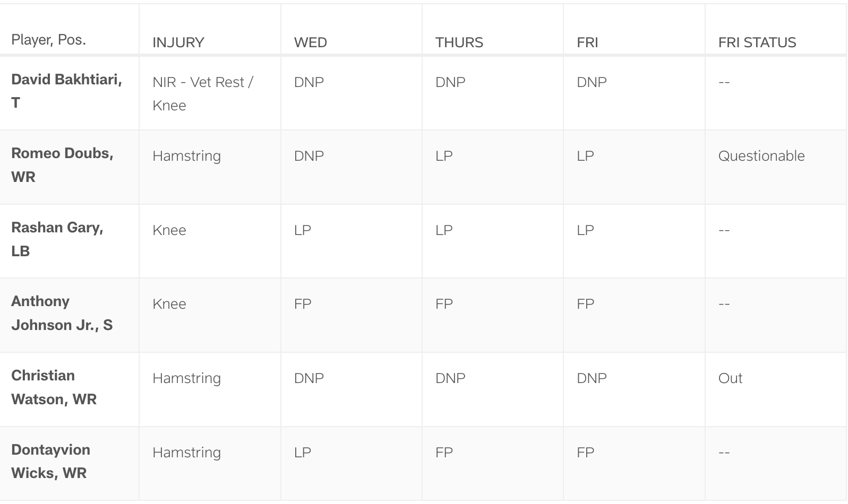Click the INJURY column header
Viewport: 848px width, 504px height.
178,42
